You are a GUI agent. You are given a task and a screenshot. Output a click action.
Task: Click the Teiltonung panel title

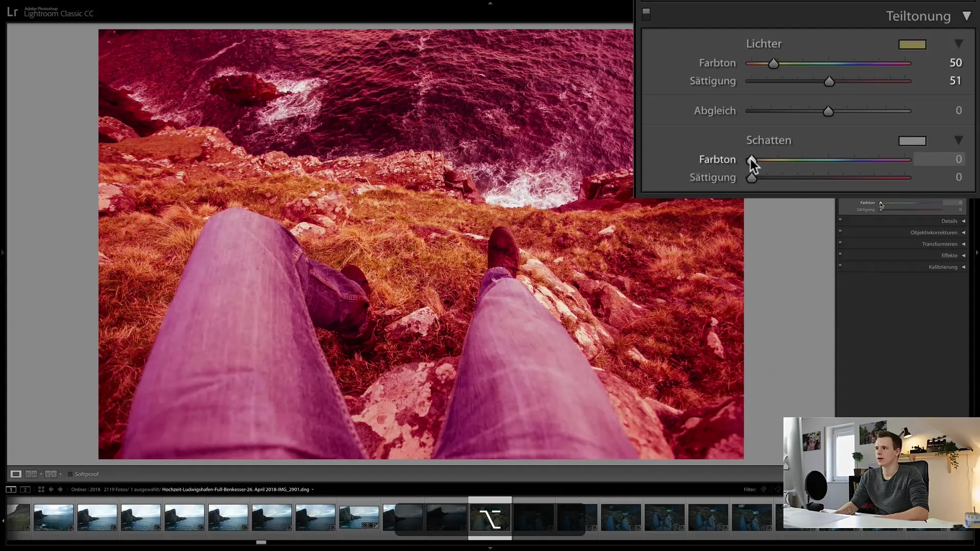pos(918,16)
